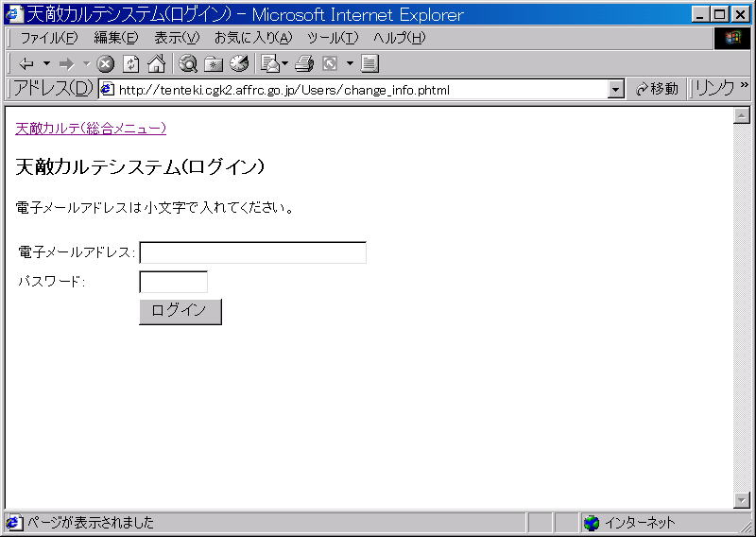Open the address bar URL dropdown
Viewport: 756px width, 537px height.
(x=616, y=90)
